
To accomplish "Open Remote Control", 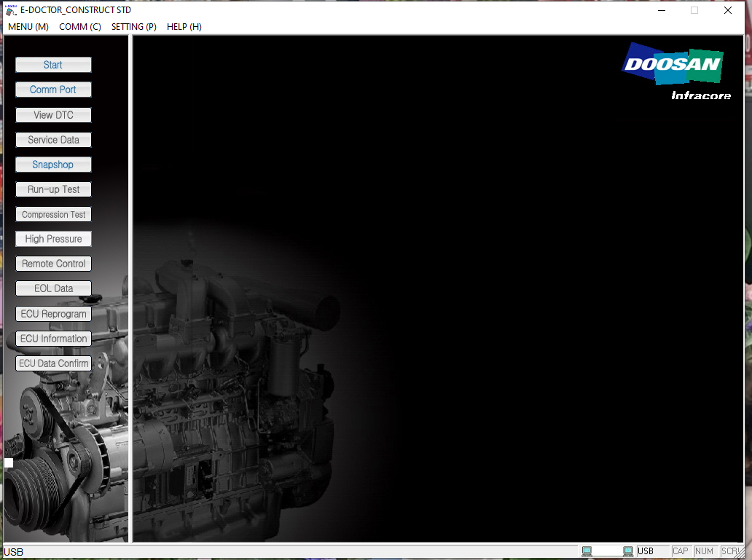I will 53,264.
